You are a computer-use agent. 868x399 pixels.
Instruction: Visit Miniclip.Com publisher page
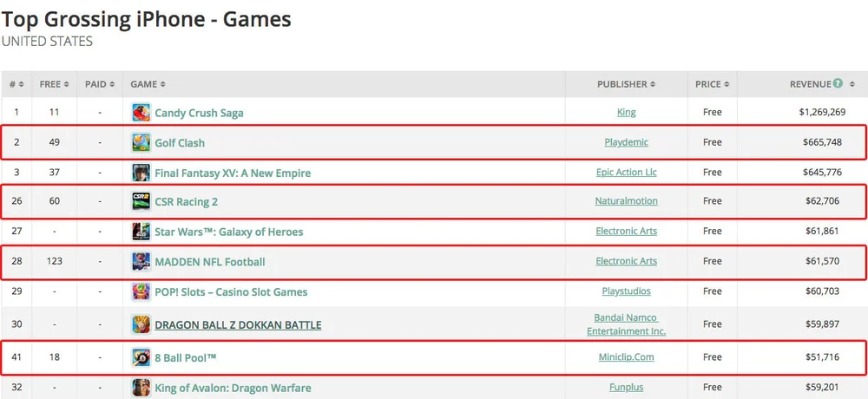[626, 357]
